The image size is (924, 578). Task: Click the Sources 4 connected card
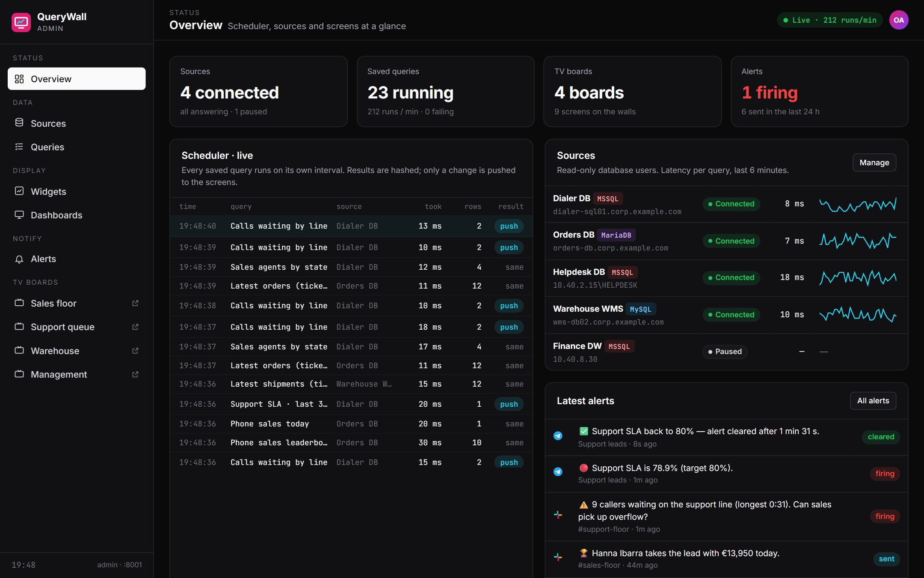pyautogui.click(x=258, y=91)
